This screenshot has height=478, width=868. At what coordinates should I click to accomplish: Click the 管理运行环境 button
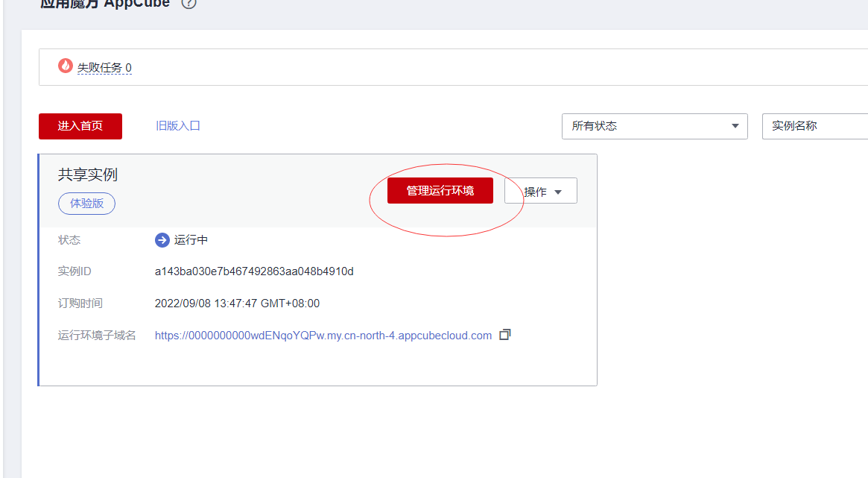[x=440, y=191]
